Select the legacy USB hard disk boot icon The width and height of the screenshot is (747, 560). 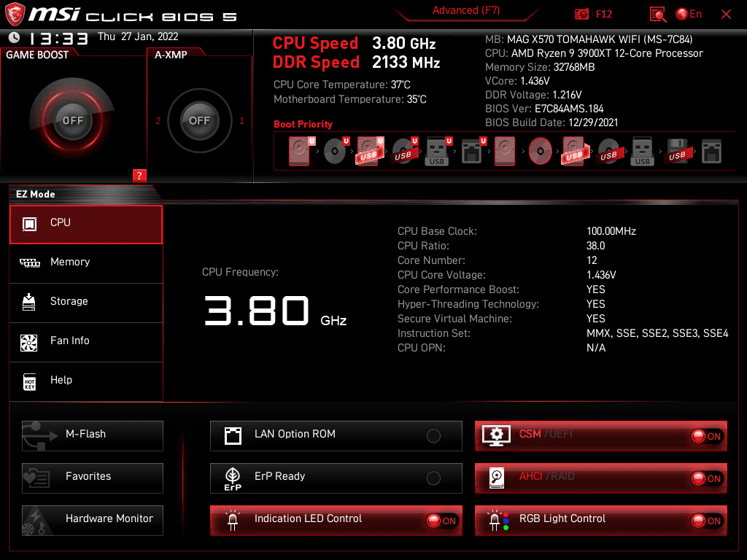(x=576, y=151)
